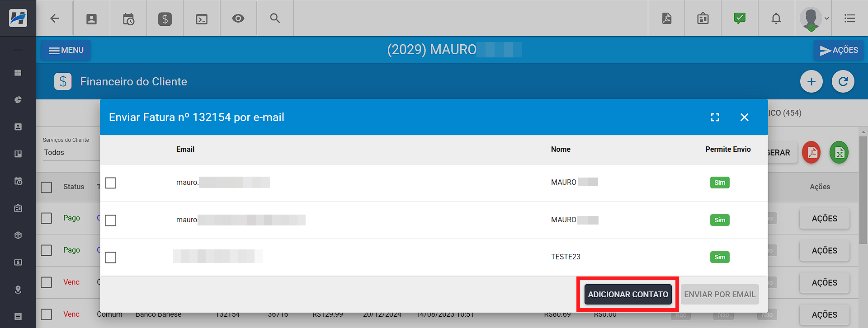Screen dimensions: 868x328
Task: Open AÇÕES for the second Pago row
Action: click(x=825, y=251)
